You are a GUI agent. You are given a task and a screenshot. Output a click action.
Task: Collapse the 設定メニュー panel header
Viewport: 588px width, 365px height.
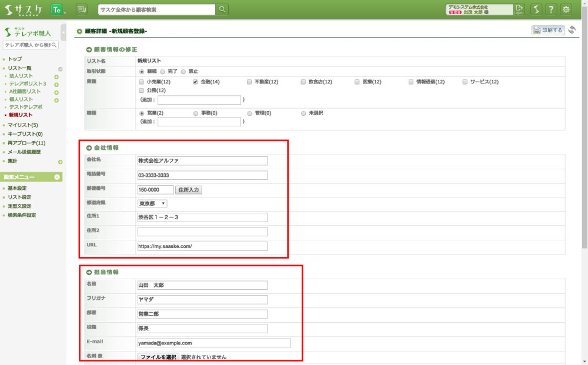click(57, 177)
